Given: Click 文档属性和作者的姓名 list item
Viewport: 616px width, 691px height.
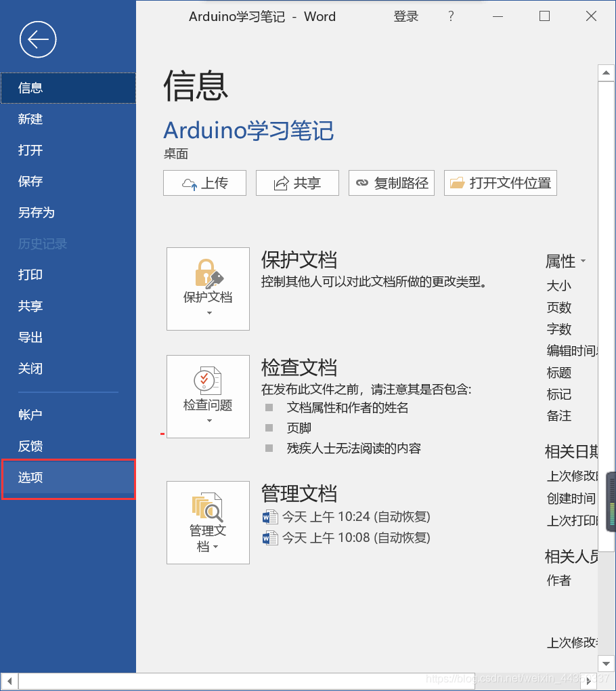Looking at the screenshot, I should click(x=347, y=408).
